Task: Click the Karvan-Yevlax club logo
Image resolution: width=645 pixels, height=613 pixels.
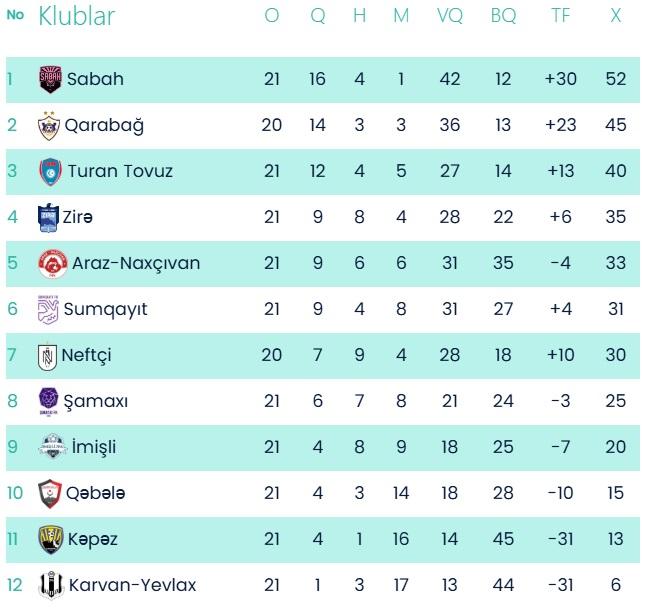Action: (x=48, y=585)
